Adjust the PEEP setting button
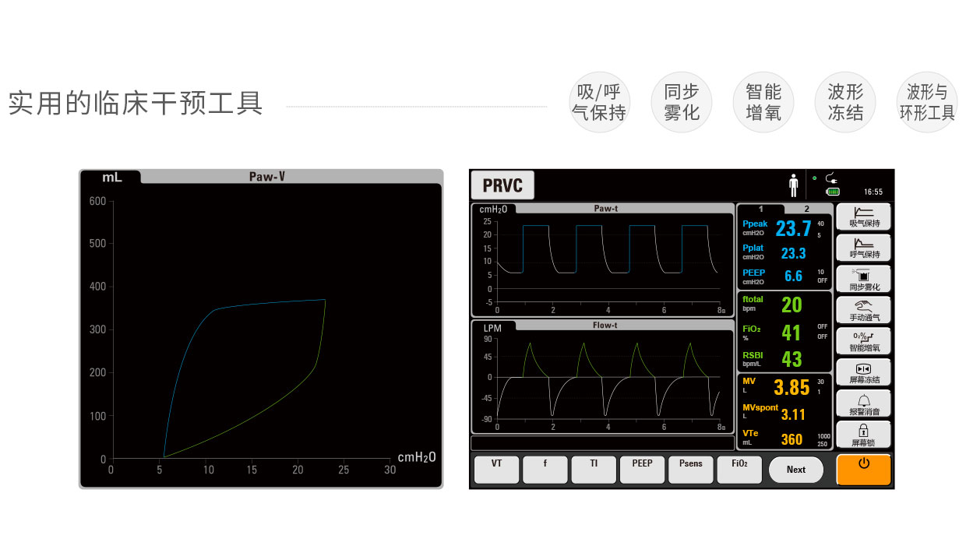 click(642, 470)
